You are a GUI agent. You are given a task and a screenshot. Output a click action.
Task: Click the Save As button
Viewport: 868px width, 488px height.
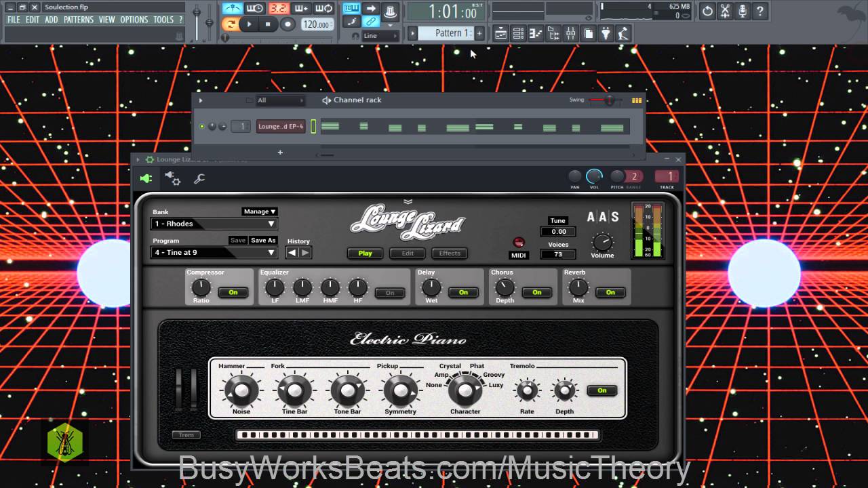click(263, 241)
